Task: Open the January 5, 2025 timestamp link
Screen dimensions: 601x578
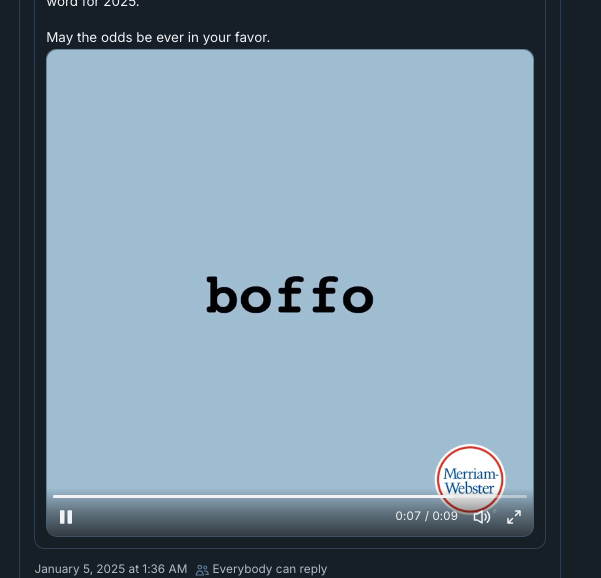Action: point(111,569)
